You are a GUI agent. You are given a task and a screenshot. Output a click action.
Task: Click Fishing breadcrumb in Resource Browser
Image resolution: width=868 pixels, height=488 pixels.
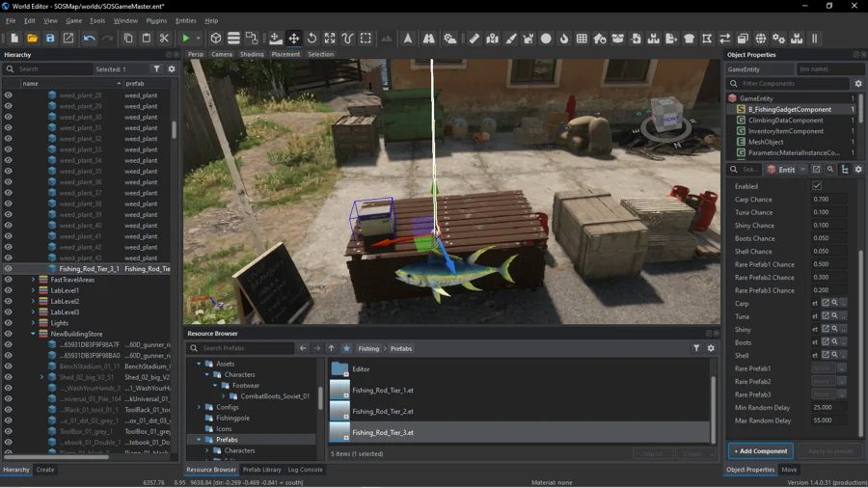pos(368,348)
